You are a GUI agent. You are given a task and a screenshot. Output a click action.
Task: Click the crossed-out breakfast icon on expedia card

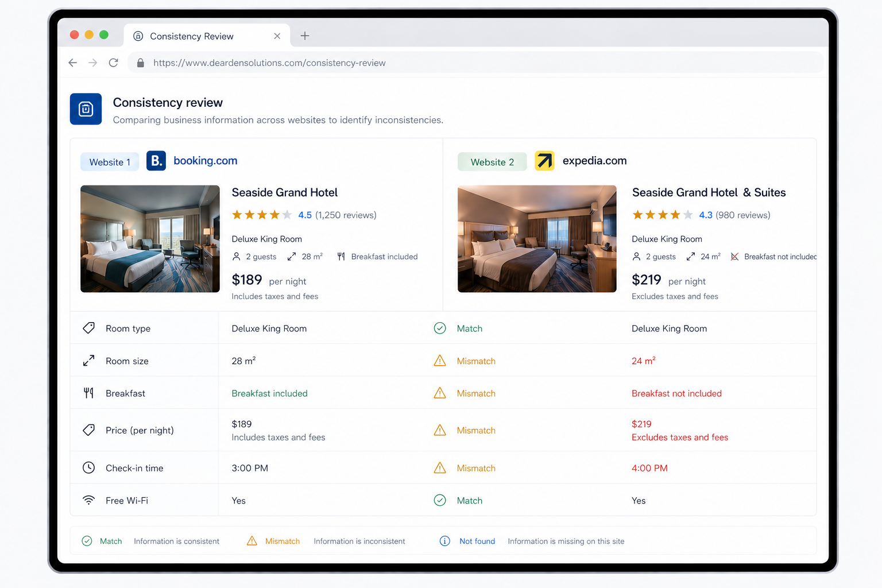pos(734,257)
